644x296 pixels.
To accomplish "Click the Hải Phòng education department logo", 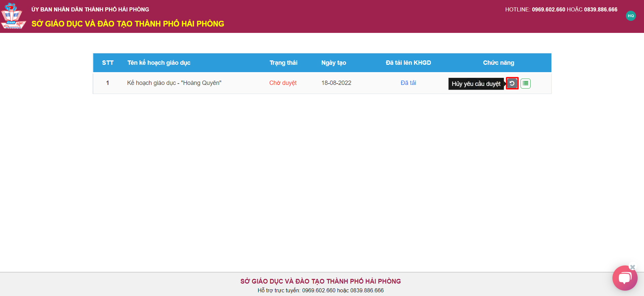I will (13, 16).
